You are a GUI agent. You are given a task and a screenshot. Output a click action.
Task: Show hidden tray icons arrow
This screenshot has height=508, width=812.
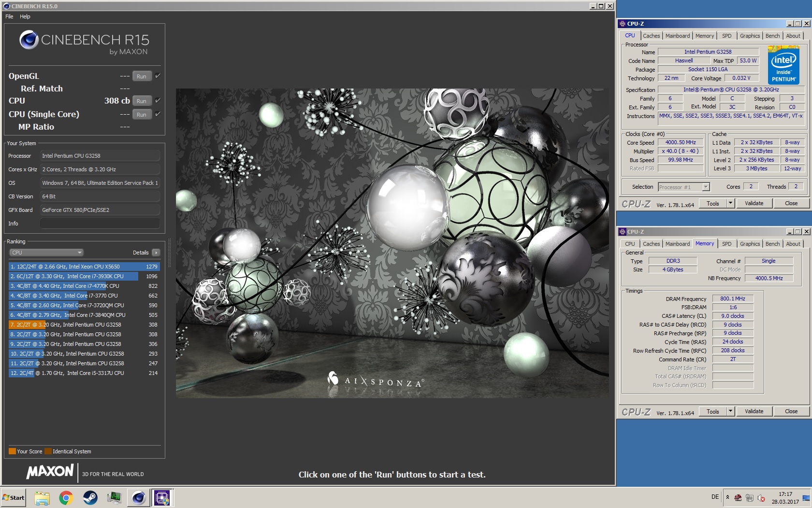coord(727,497)
